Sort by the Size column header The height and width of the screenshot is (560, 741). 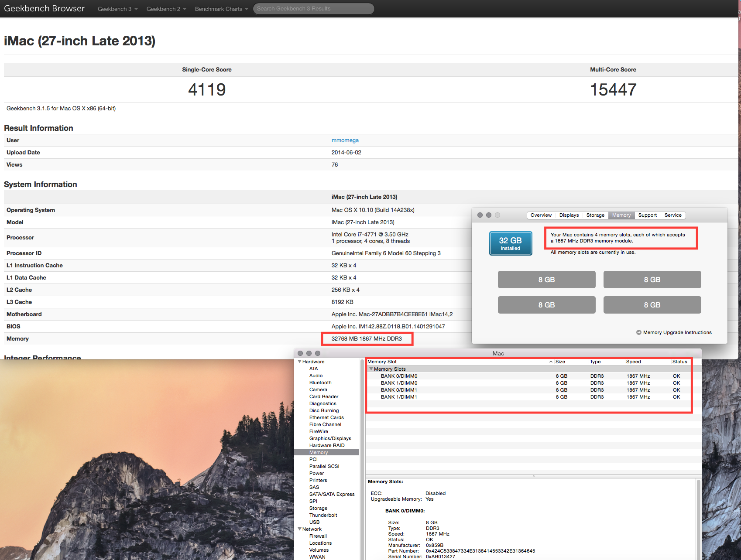tap(571, 362)
